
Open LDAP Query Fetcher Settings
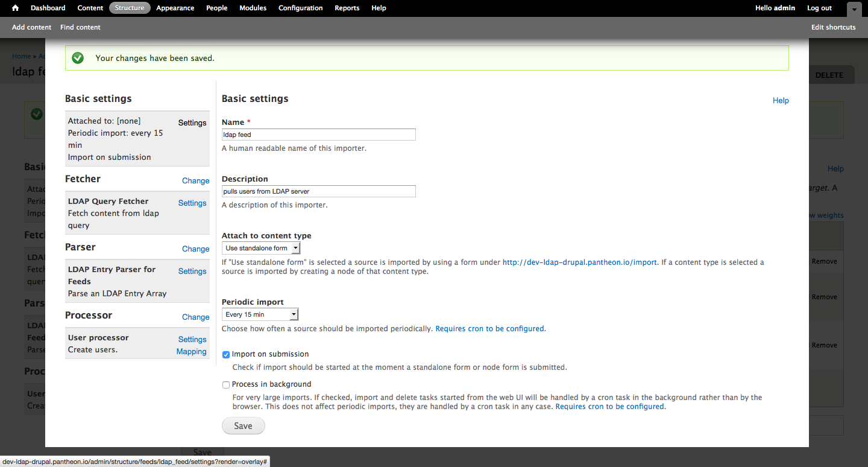pyautogui.click(x=192, y=203)
